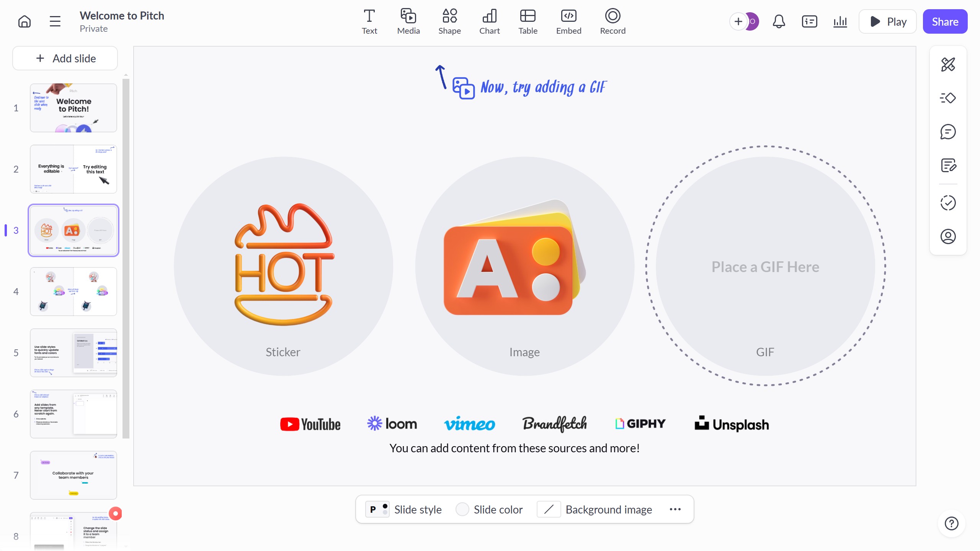Select 'You can add content from these sources' text
This screenshot has height=551, width=980.
[x=514, y=448]
